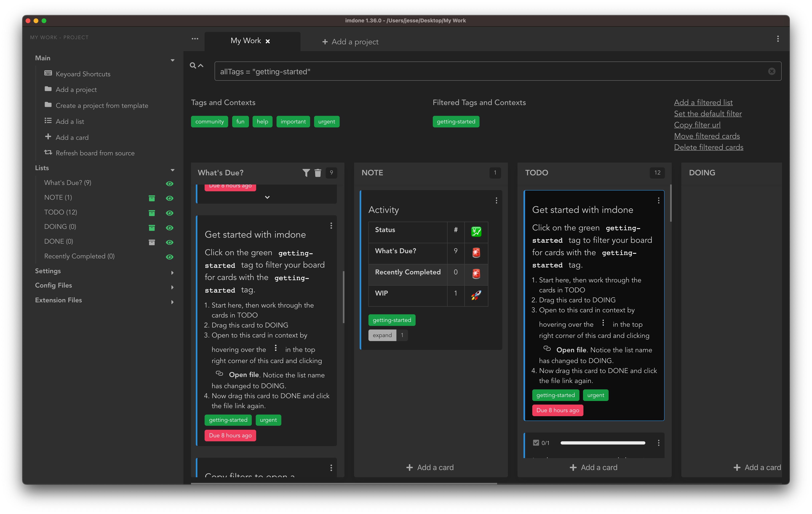Click Delete filtered cards link
The height and width of the screenshot is (514, 812).
tap(709, 147)
